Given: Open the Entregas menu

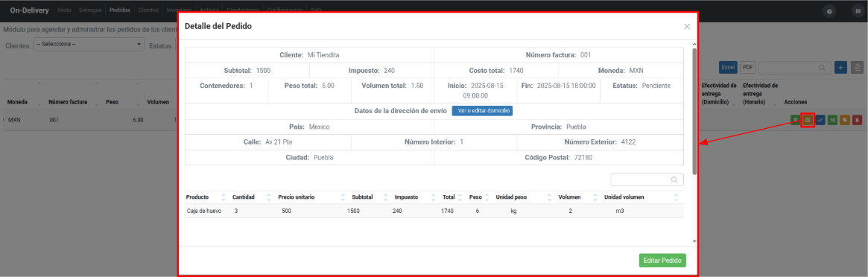Looking at the screenshot, I should point(90,10).
